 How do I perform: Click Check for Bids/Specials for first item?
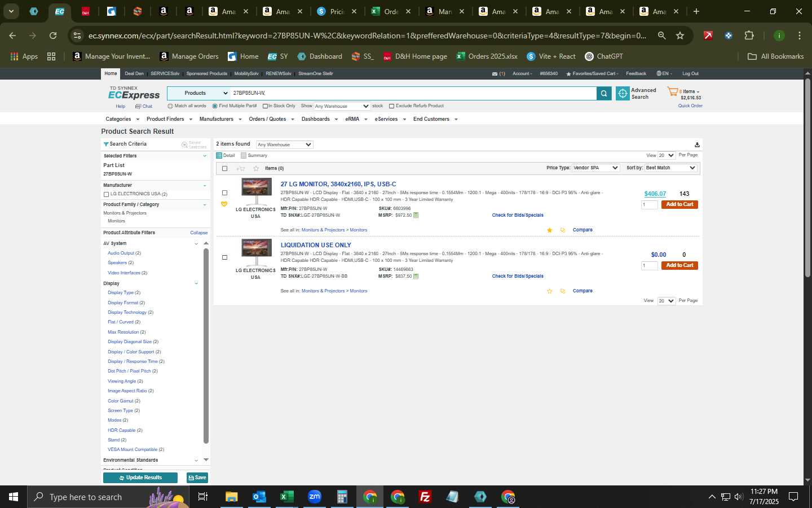click(x=518, y=215)
